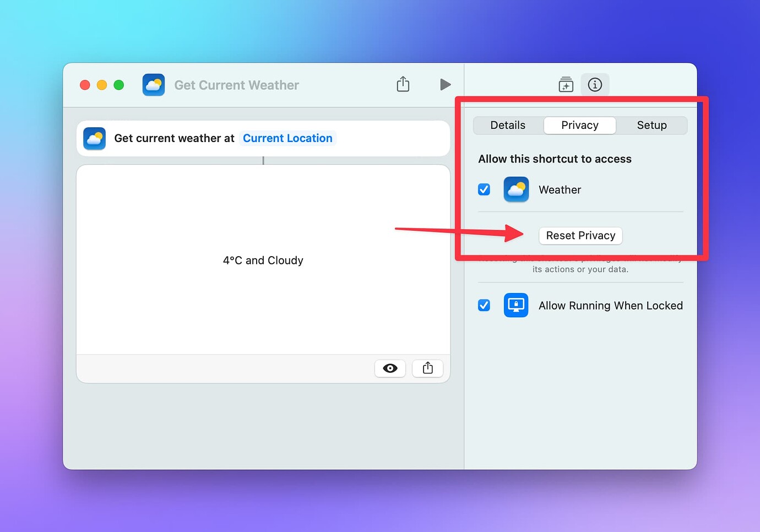The width and height of the screenshot is (760, 532).
Task: Disable Allow Running When Locked checkbox
Action: (484, 305)
